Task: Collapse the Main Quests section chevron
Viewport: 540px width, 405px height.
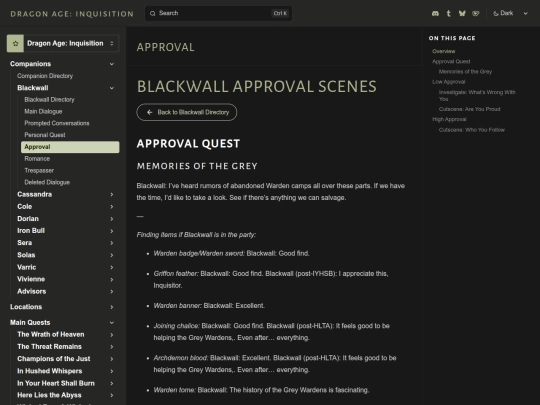Action: coord(112,323)
